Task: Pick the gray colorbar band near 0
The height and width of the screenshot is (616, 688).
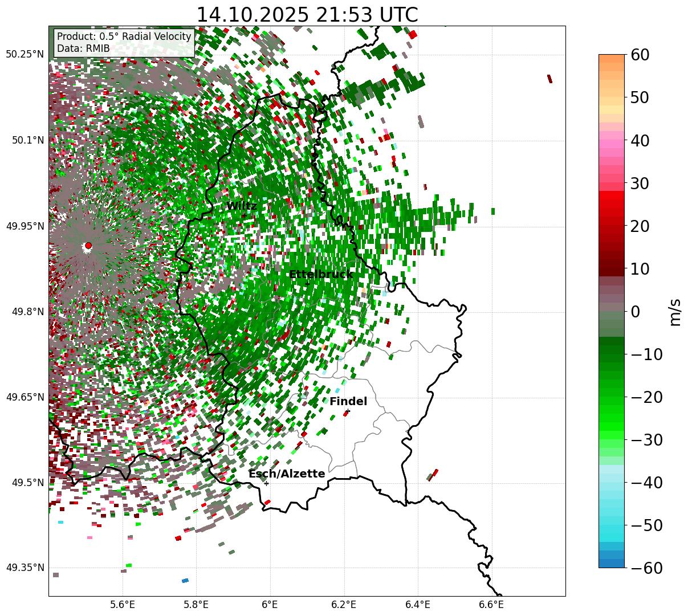Action: coord(612,308)
